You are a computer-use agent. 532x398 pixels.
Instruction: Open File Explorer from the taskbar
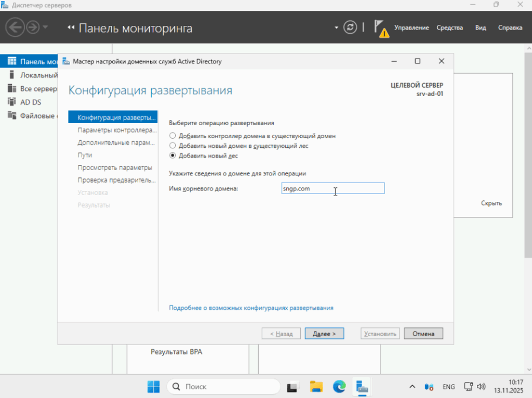(x=316, y=387)
